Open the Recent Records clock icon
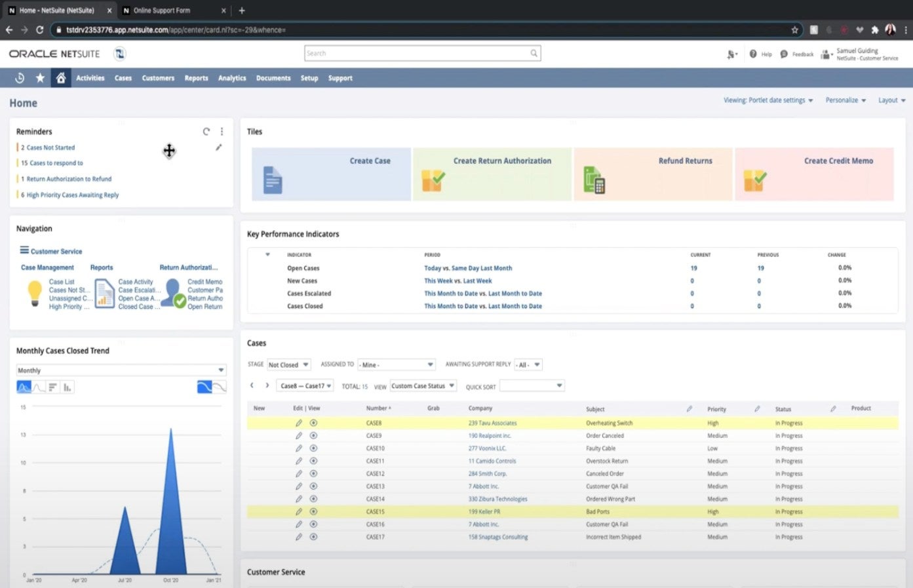913x588 pixels. [20, 78]
